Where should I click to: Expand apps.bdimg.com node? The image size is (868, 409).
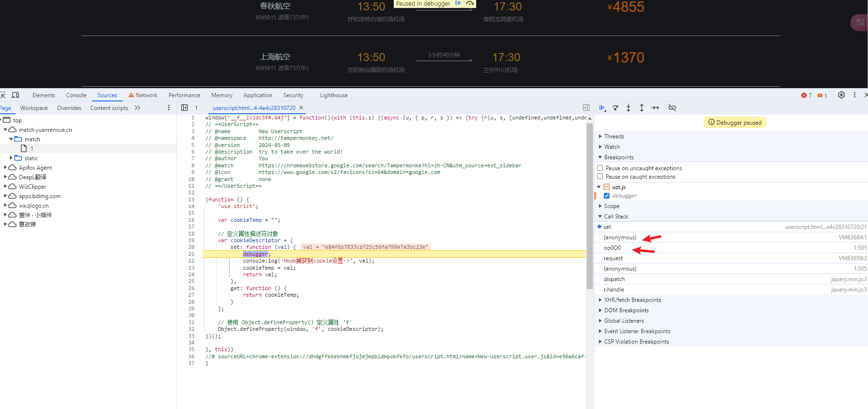[6, 196]
